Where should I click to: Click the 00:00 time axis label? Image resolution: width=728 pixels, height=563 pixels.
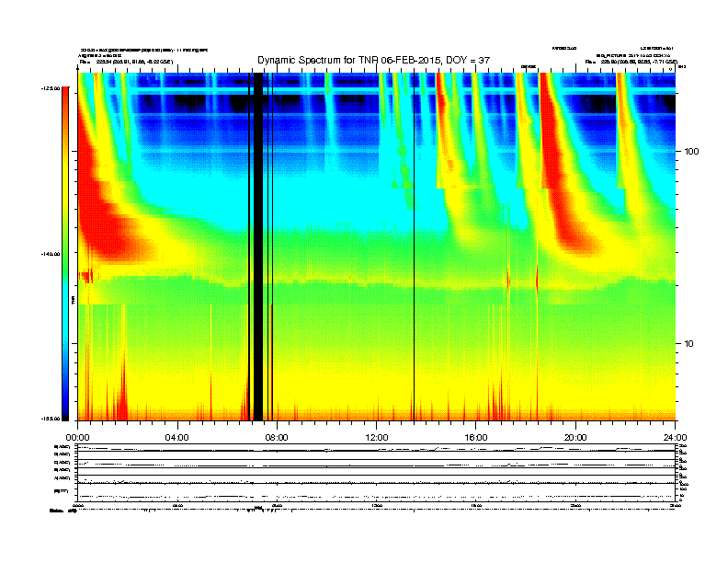pos(77,438)
